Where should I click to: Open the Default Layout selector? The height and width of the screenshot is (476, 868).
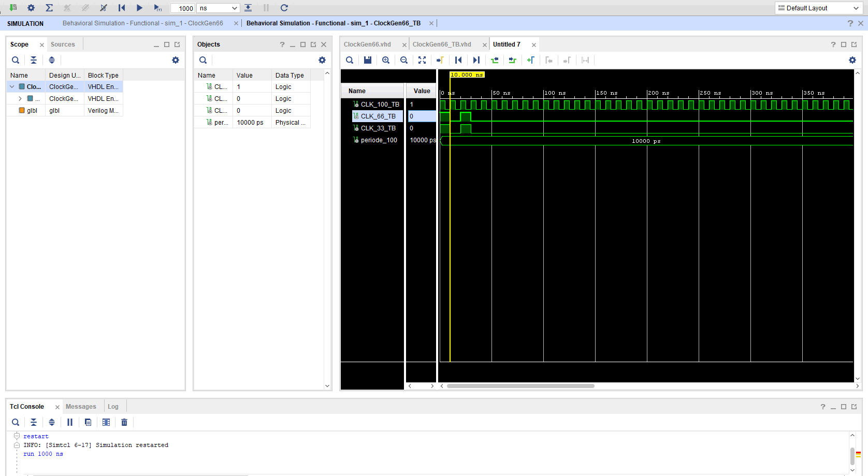tap(818, 8)
